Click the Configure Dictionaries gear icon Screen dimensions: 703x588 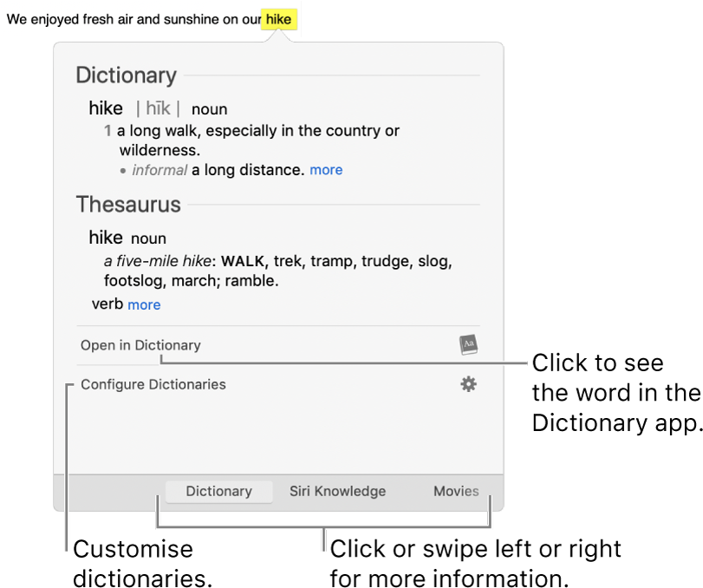tap(468, 384)
